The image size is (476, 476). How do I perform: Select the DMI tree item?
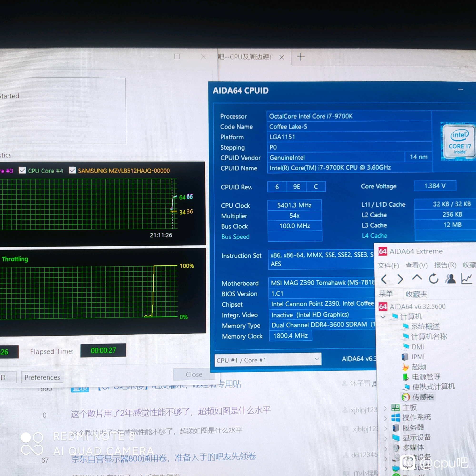tap(418, 347)
